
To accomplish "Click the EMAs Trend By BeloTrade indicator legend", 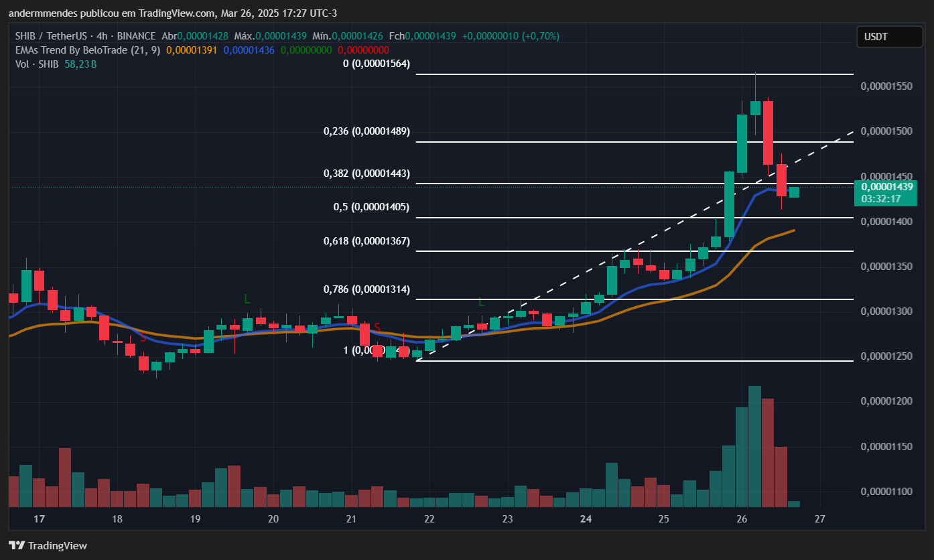I will pyautogui.click(x=88, y=50).
